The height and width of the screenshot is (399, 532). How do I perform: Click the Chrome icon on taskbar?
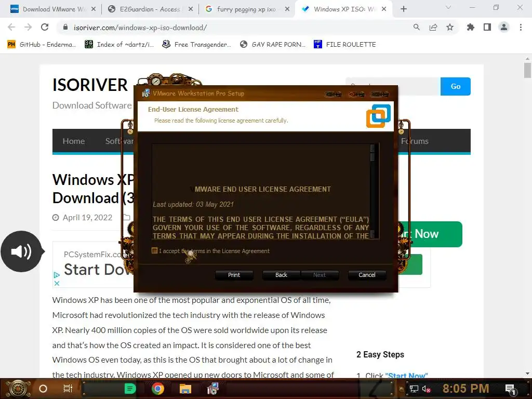[158, 389]
